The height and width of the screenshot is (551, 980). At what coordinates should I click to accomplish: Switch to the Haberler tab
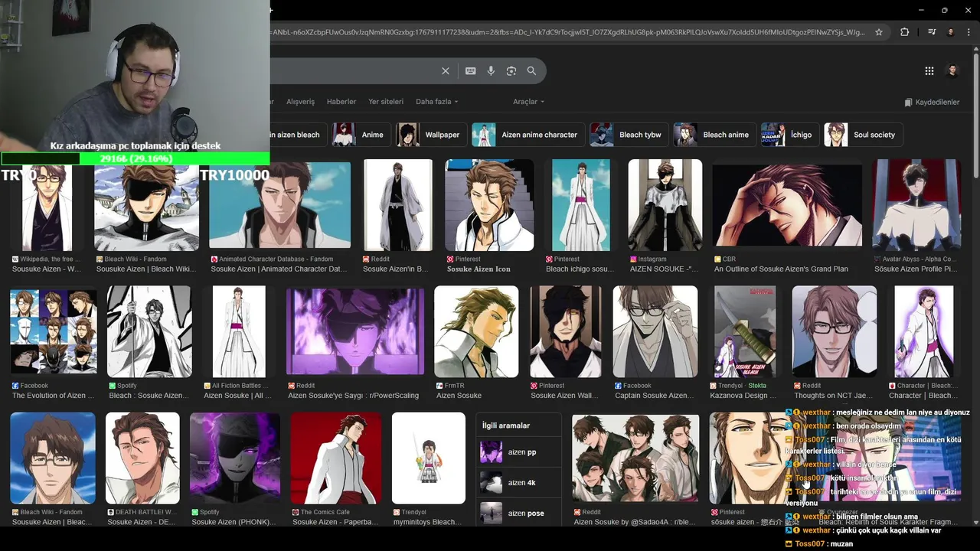[341, 102]
